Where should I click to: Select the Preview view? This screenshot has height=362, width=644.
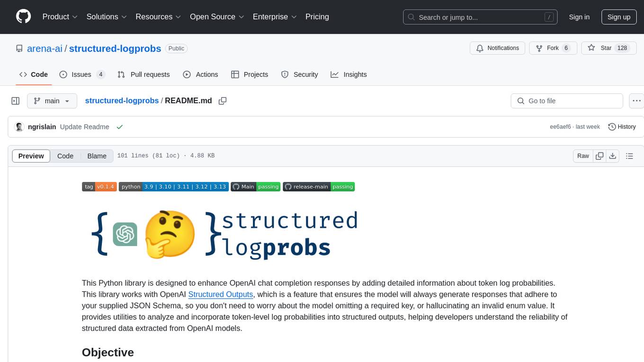31,156
